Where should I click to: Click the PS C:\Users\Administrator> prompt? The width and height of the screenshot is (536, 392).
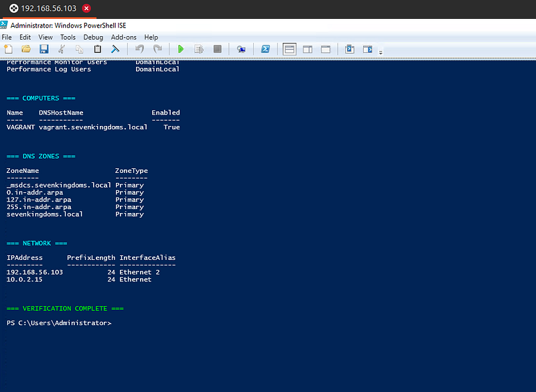pos(59,323)
